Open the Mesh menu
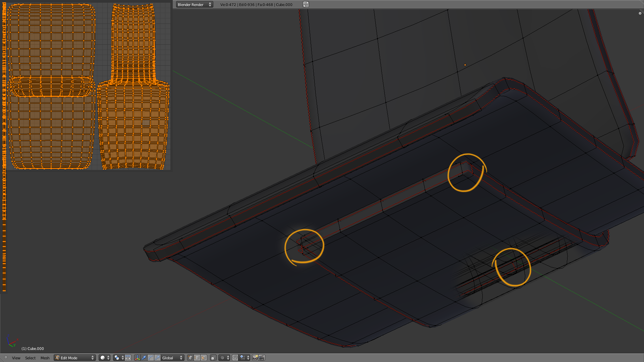Image resolution: width=644 pixels, height=362 pixels. coord(45,358)
